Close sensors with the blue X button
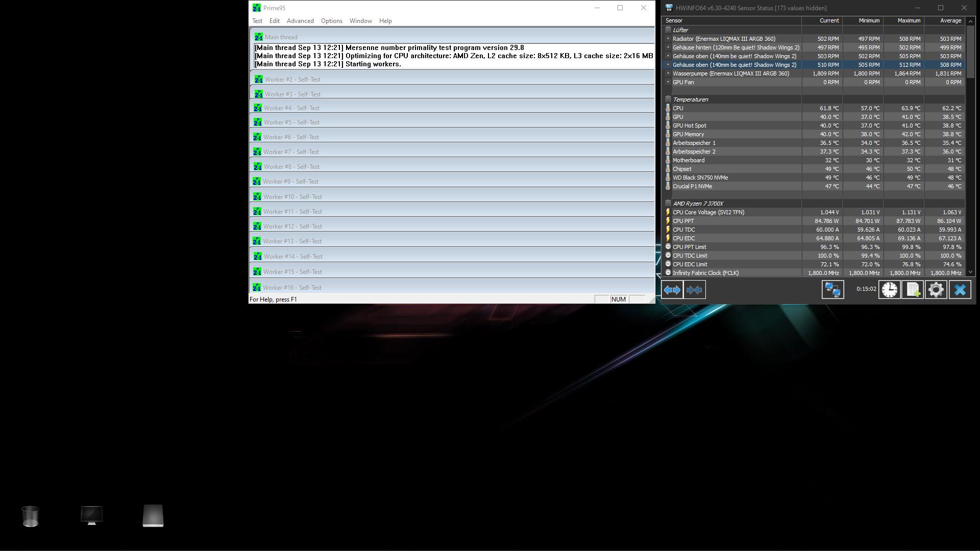Viewport: 980px width, 551px height. [960, 290]
